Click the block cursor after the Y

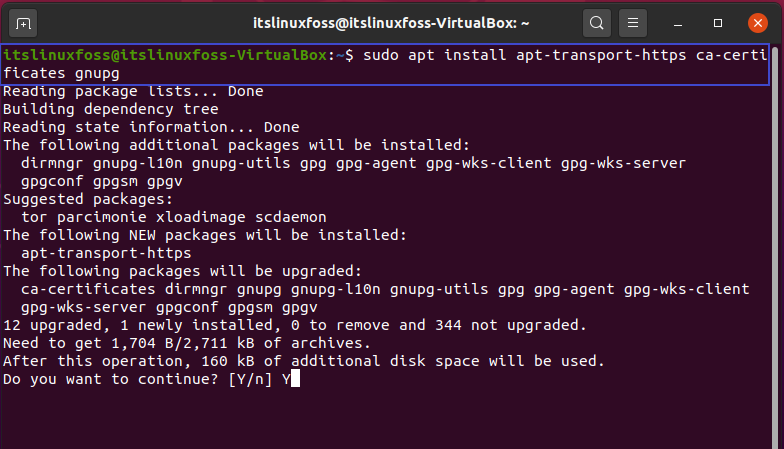pos(295,378)
